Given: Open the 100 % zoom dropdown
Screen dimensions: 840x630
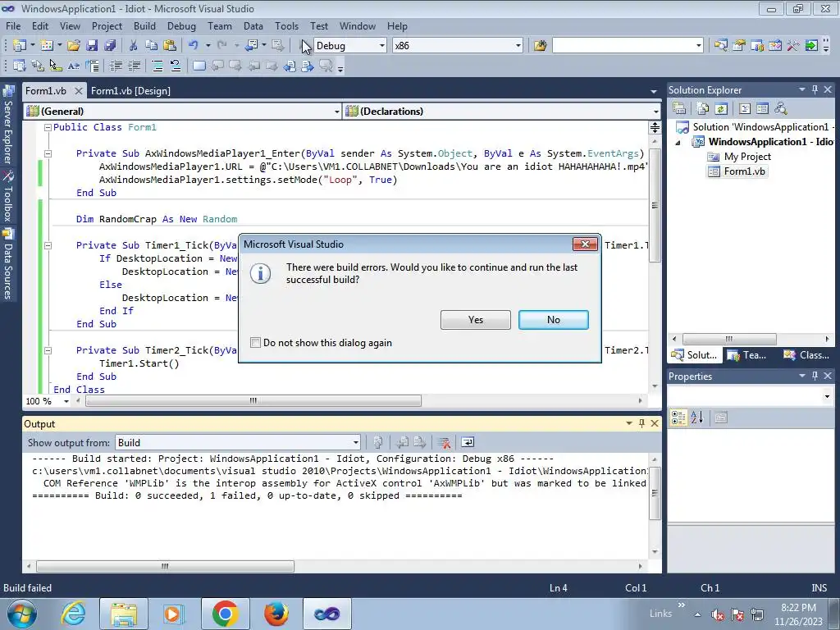Looking at the screenshot, I should tap(66, 401).
